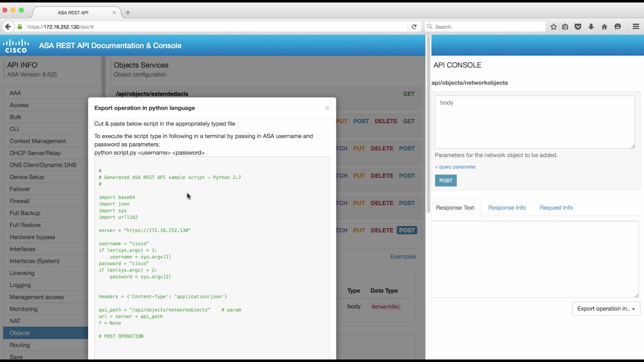Bookmark this page with the star icon
This screenshot has width=644, height=362.
(x=553, y=27)
